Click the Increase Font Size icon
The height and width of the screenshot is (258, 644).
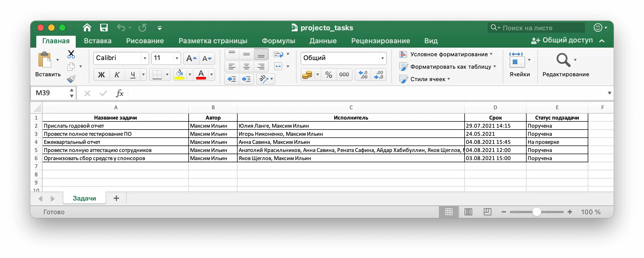[x=191, y=58]
